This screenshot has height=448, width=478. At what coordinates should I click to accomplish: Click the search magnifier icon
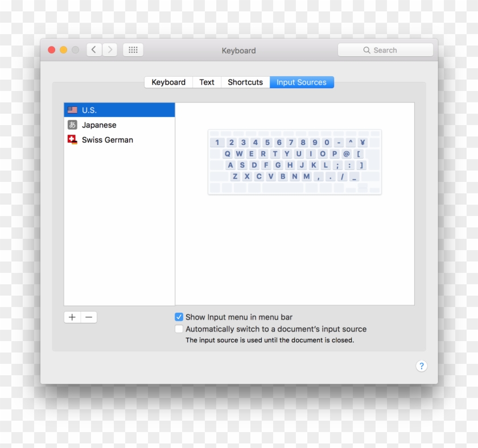click(367, 50)
